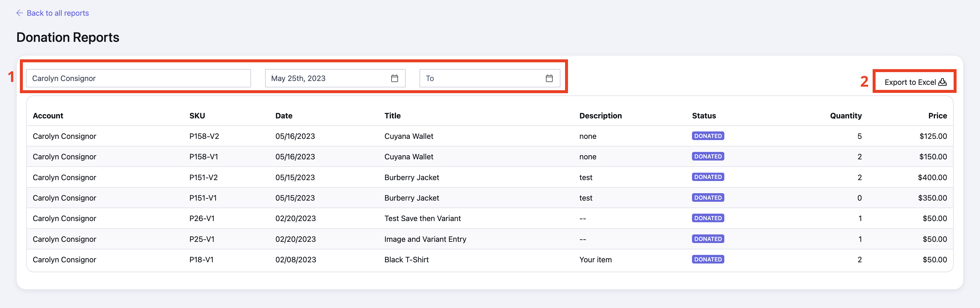Open the calendar icon in the To field
This screenshot has height=308, width=980.
tap(549, 78)
